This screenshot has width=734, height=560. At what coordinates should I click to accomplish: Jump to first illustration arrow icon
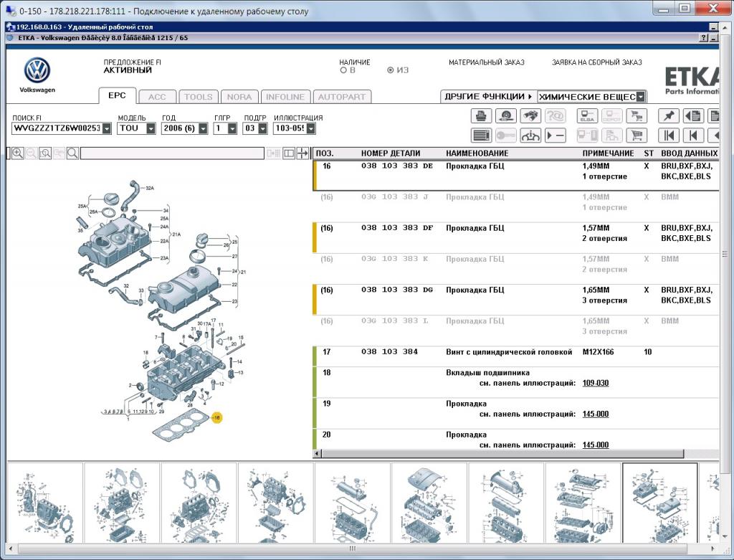coord(669,136)
